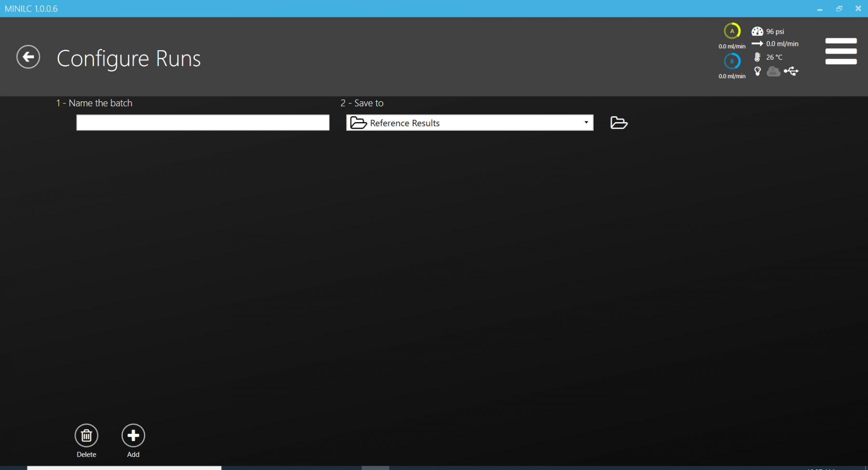The width and height of the screenshot is (868, 470).
Task: Click the Delete trash can button
Action: point(86,436)
